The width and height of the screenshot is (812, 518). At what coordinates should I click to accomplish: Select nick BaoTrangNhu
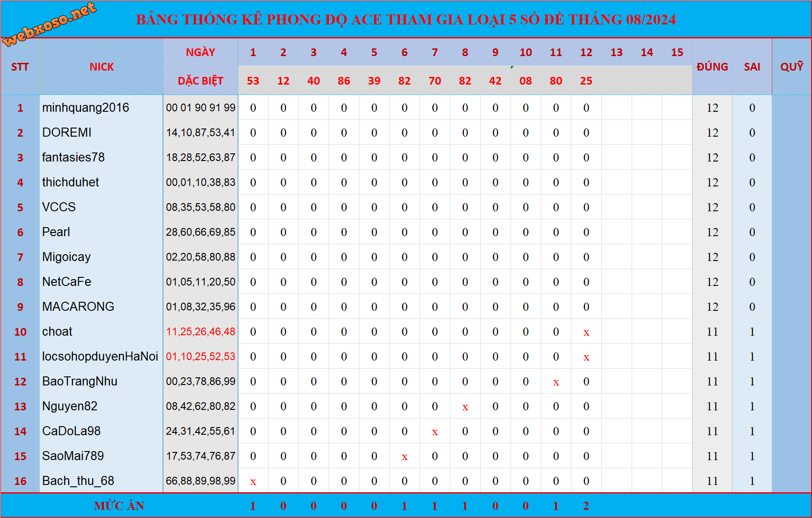(80, 381)
